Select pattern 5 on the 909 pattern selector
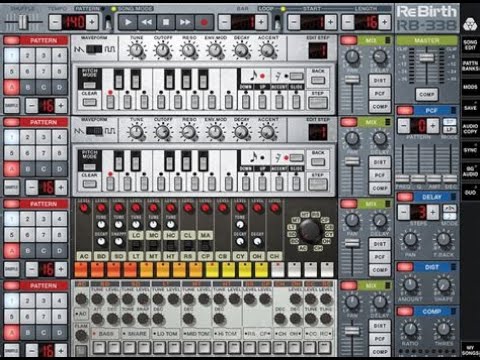Viewport: 480px width, 360px height. click(x=12, y=316)
